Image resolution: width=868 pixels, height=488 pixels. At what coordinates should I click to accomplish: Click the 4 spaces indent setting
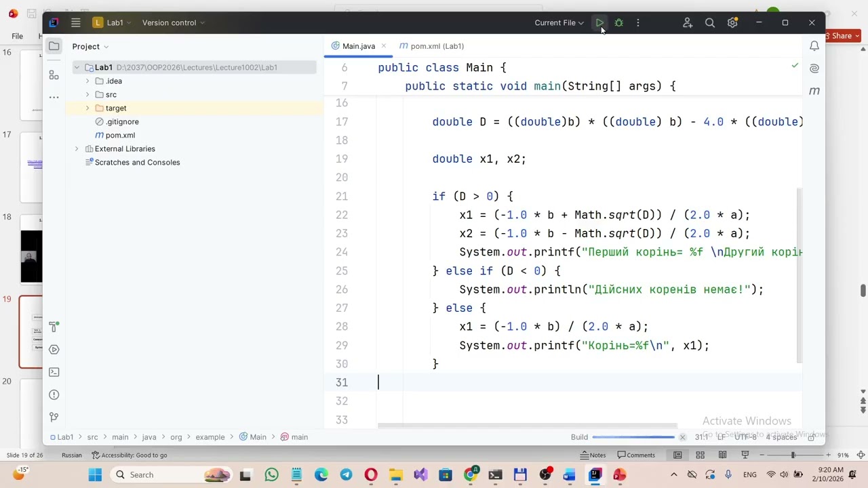coord(781,437)
